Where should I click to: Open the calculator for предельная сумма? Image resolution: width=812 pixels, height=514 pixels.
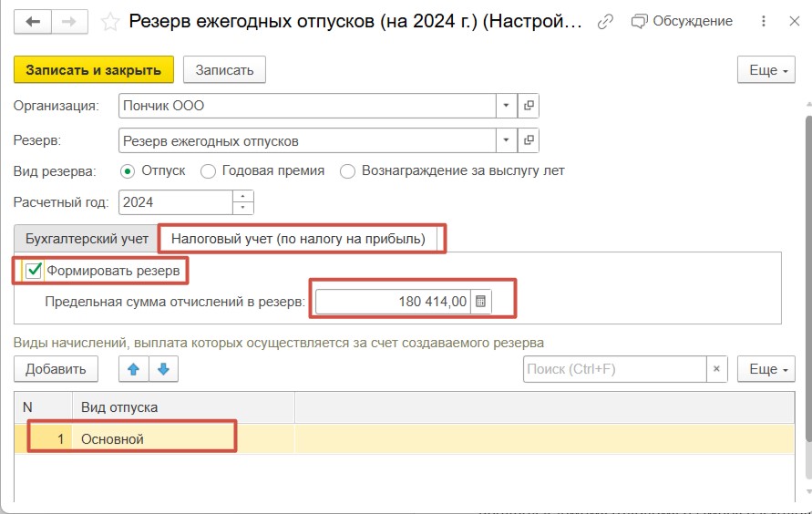pyautogui.click(x=480, y=302)
